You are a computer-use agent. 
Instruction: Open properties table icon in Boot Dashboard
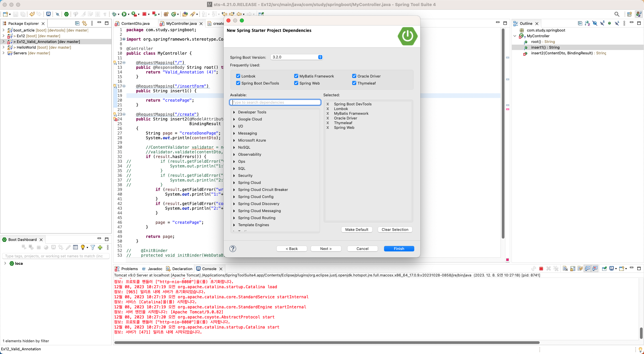tap(75, 247)
